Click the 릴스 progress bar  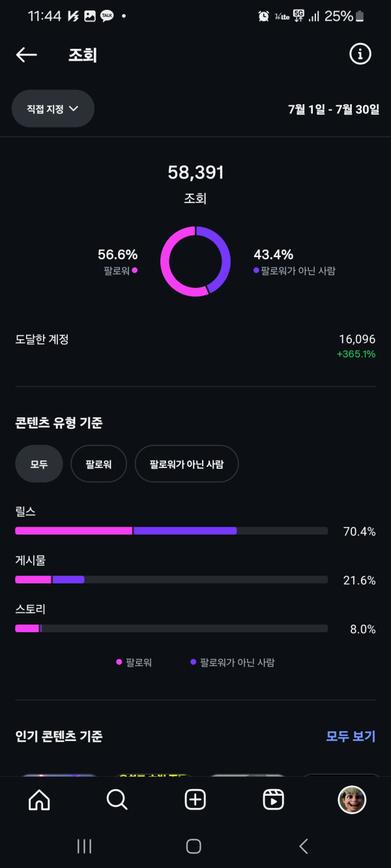[x=171, y=531]
